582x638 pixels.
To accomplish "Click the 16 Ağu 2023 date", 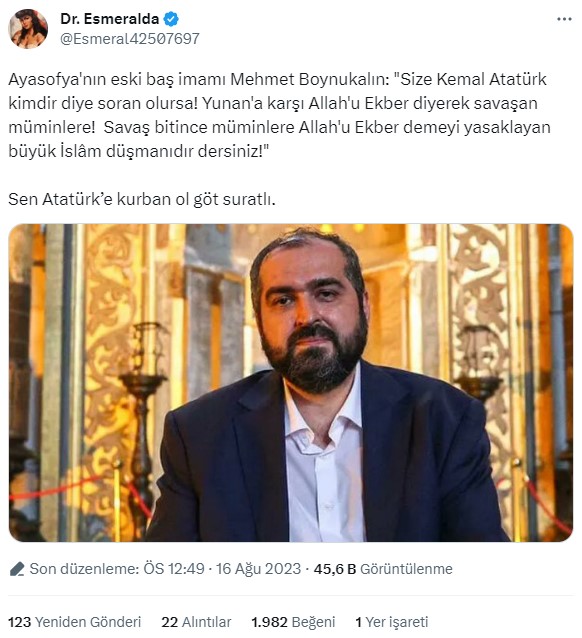I will tap(258, 569).
